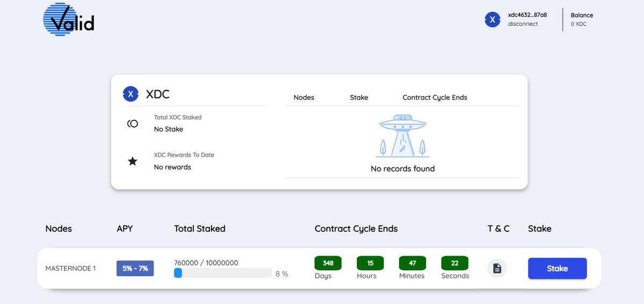The height and width of the screenshot is (304, 644).
Task: Open the MASTERNODE 1 terms document icon
Action: pyautogui.click(x=497, y=268)
